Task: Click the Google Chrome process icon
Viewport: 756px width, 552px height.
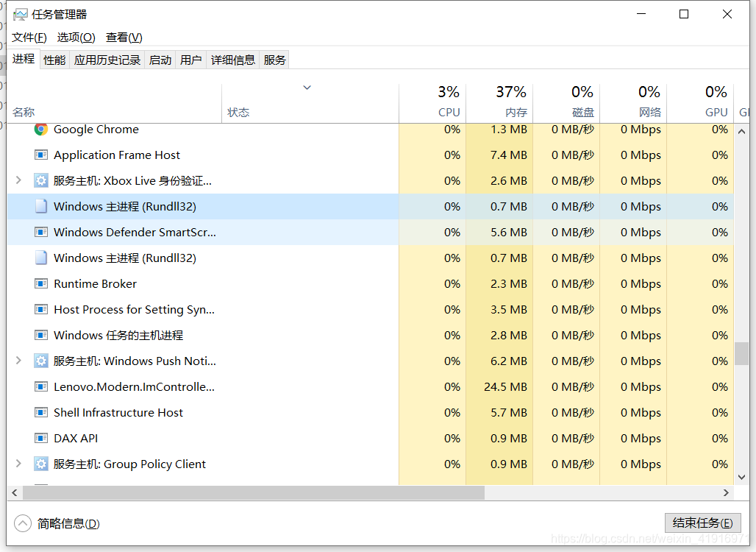Action: [x=41, y=130]
